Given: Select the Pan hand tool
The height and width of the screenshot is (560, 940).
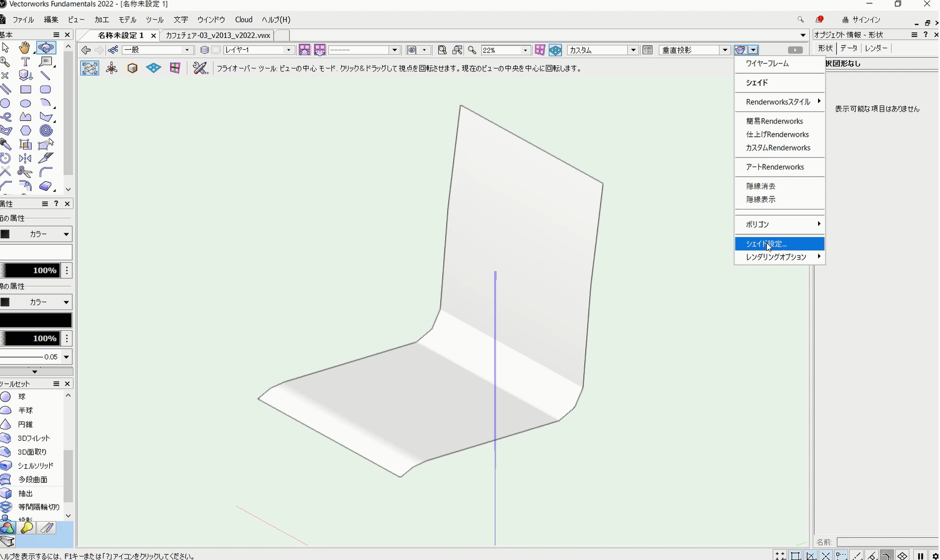Looking at the screenshot, I should coord(25,48).
